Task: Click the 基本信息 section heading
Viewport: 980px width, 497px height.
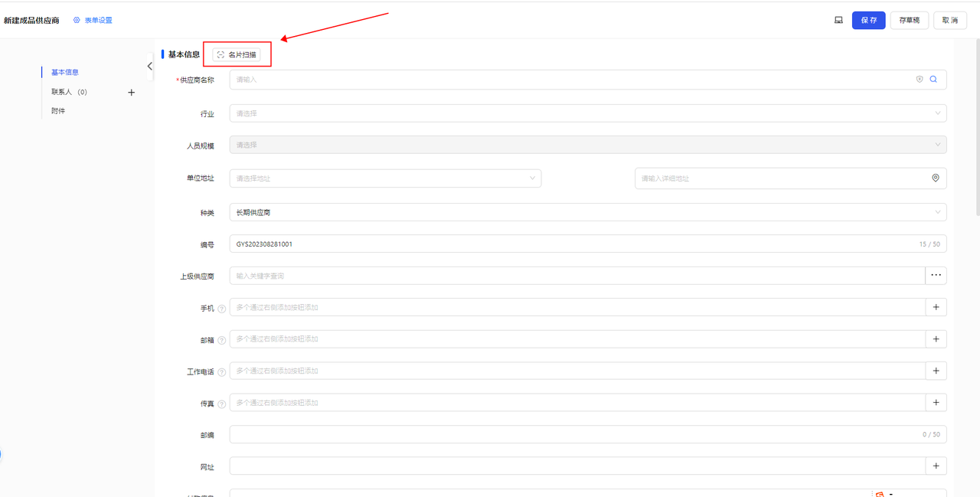Action: (x=184, y=54)
